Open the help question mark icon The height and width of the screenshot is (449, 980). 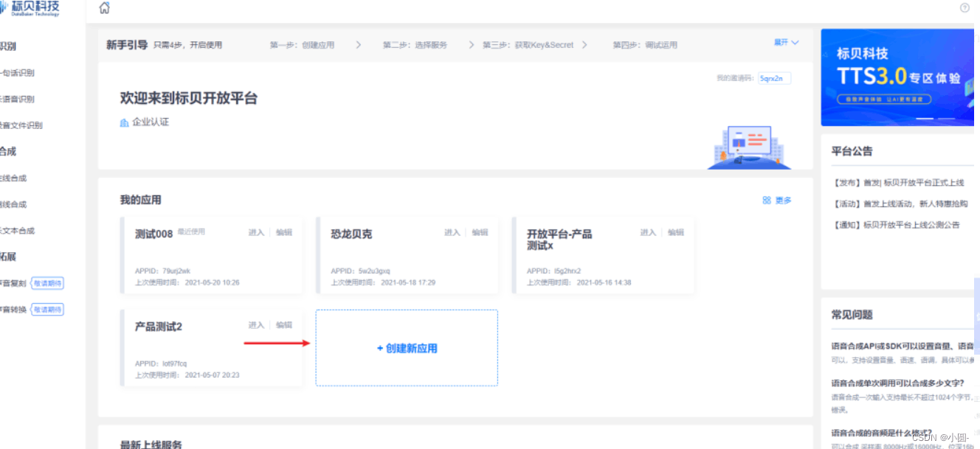pos(965,7)
